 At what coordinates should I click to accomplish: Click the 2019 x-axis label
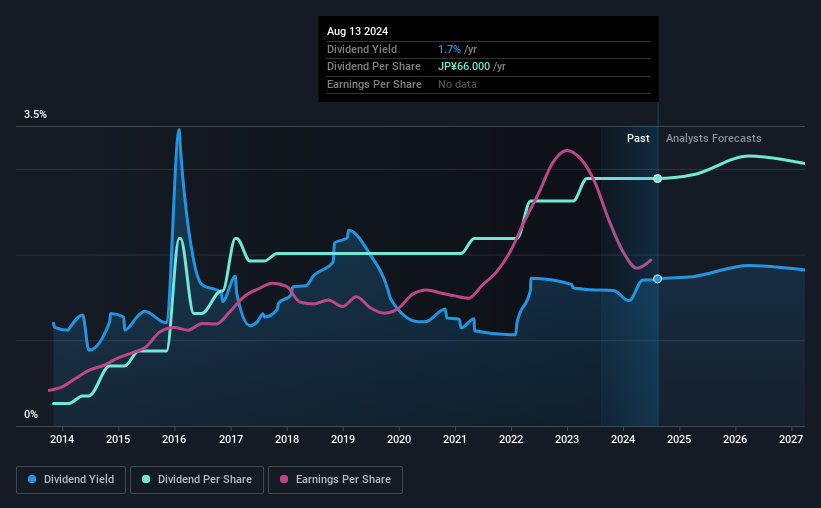click(343, 439)
